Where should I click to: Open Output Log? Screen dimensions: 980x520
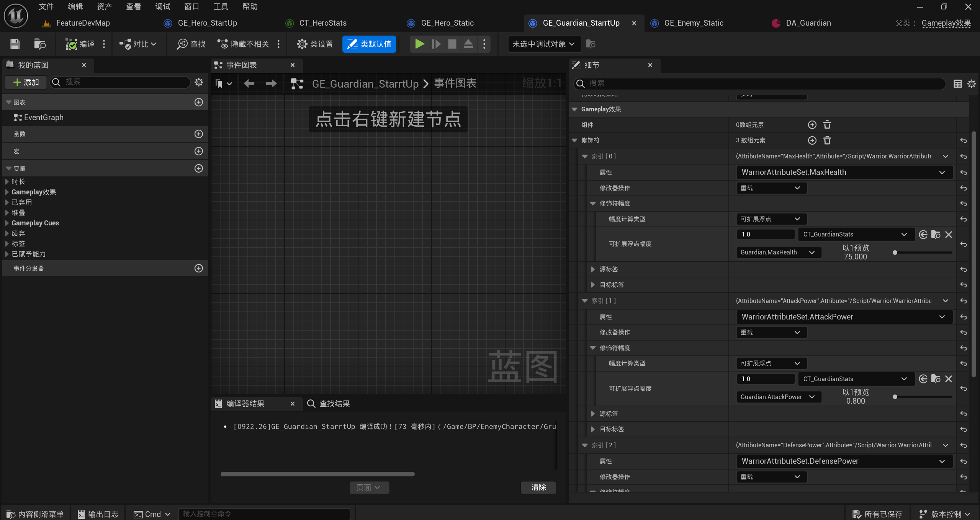(x=98, y=514)
